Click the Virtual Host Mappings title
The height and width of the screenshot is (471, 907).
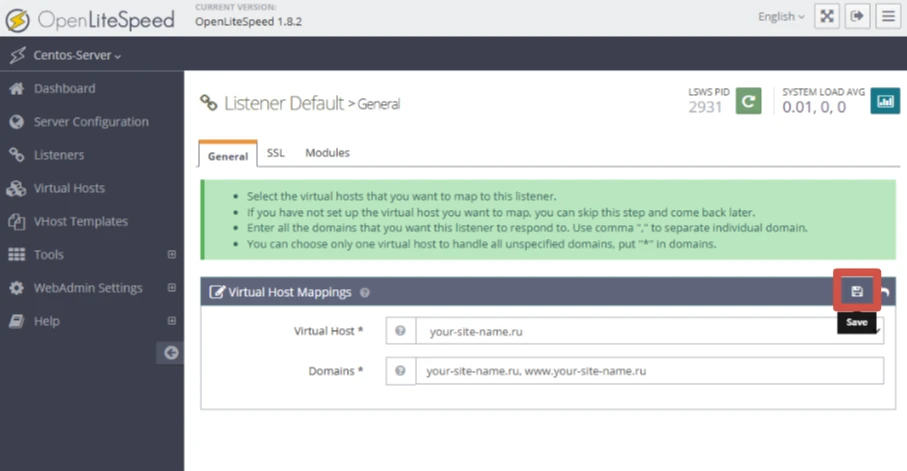coord(290,292)
